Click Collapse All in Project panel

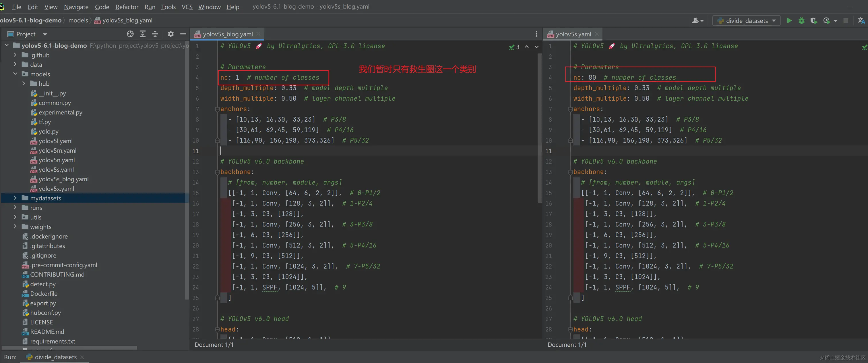(155, 34)
